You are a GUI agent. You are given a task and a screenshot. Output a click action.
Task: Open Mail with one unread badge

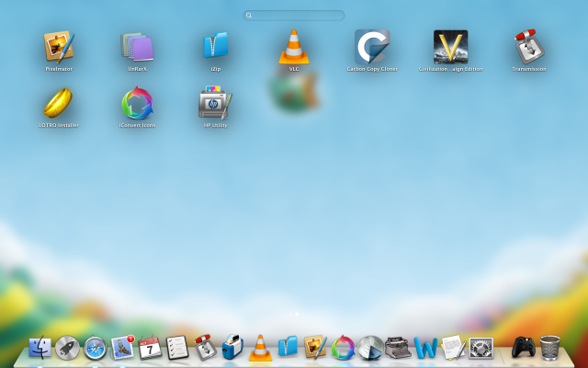click(122, 348)
